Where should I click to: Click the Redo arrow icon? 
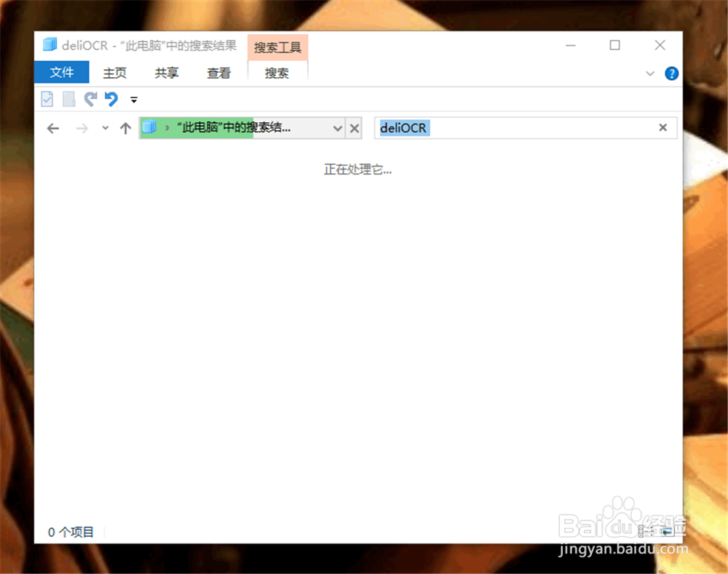click(x=90, y=99)
